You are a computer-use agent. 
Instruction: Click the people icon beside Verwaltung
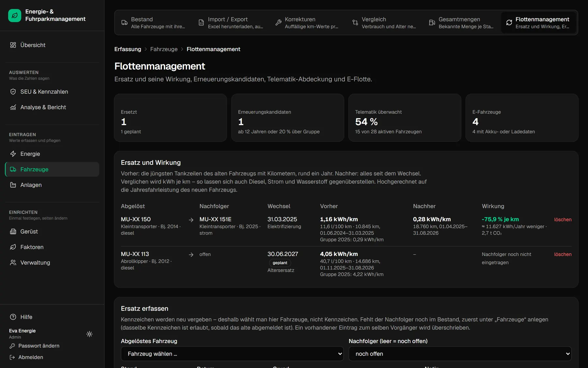13,263
